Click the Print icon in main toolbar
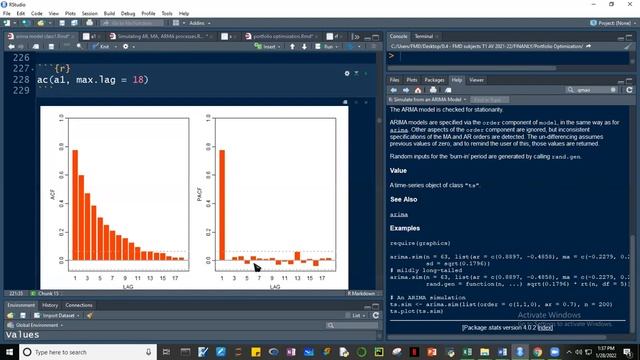 tap(89, 23)
